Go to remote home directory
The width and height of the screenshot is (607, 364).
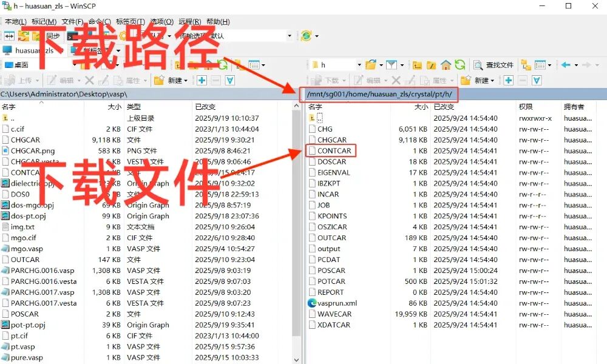click(446, 65)
